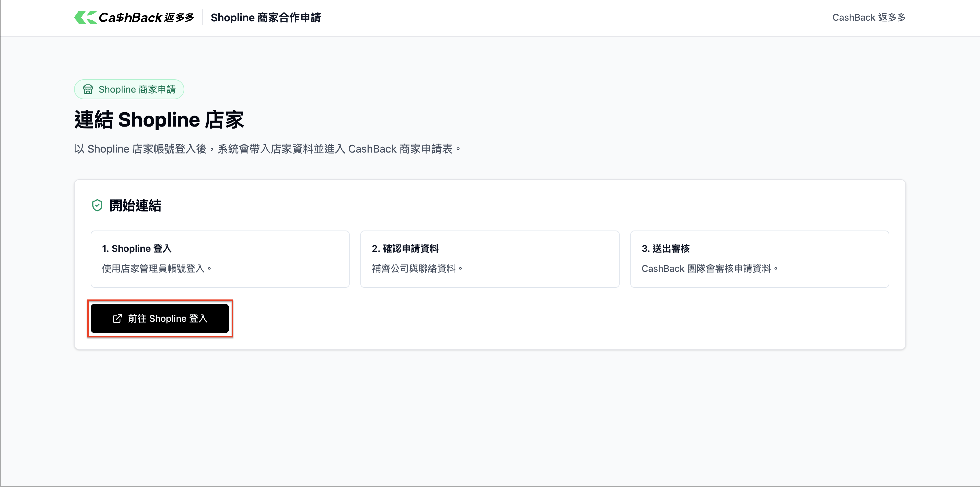This screenshot has height=487, width=980.
Task: Click the text 補齊公司與聯絡資料。
Action: click(x=417, y=268)
